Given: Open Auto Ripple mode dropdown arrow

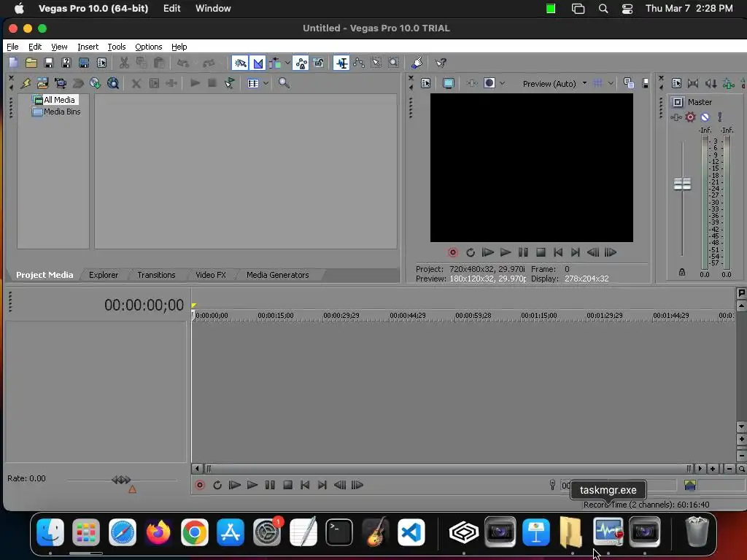Looking at the screenshot, I should click(x=287, y=63).
